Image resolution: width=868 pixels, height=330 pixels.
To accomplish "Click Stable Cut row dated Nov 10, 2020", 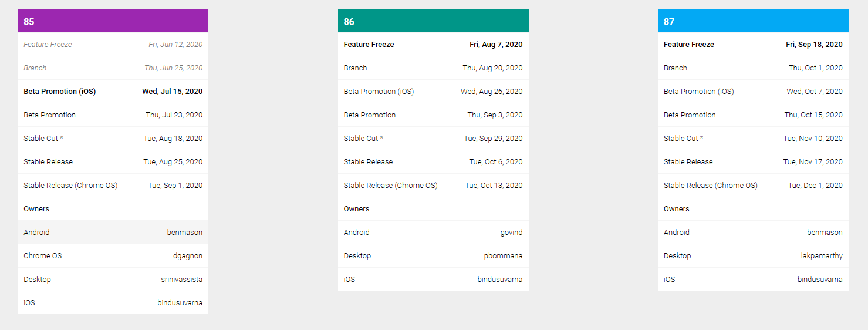I will click(753, 139).
